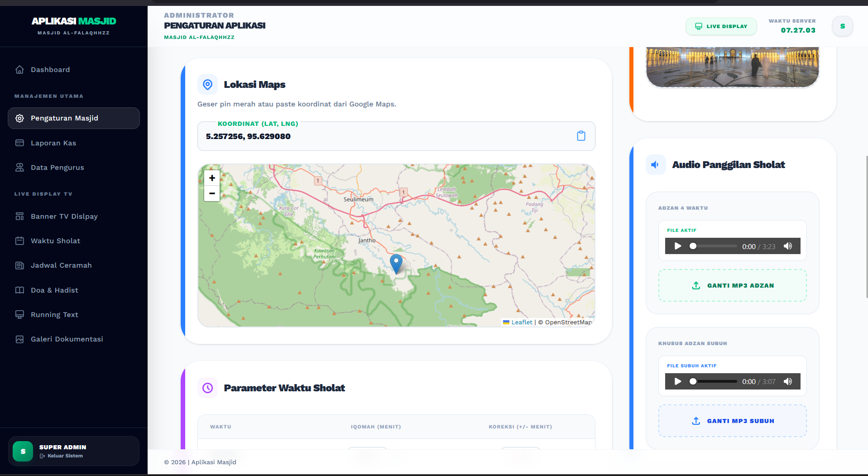868x476 pixels.
Task: Paste coordinates with the clipboard icon
Action: [x=581, y=136]
